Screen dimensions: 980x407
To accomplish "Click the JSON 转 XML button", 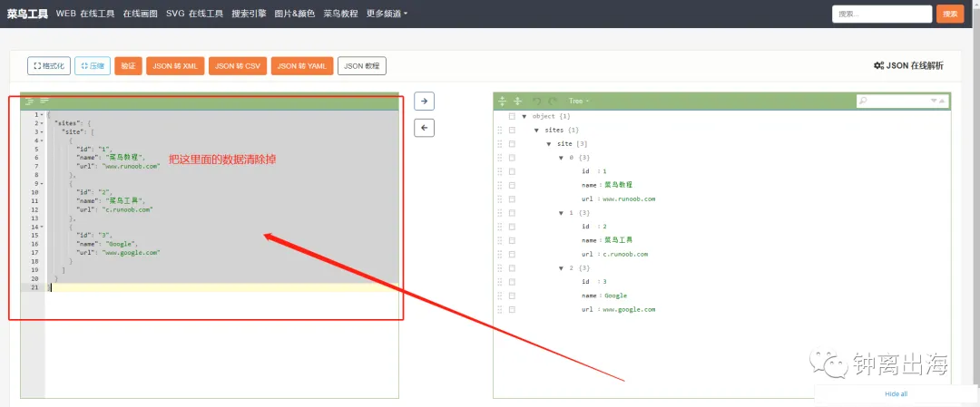I will point(175,65).
